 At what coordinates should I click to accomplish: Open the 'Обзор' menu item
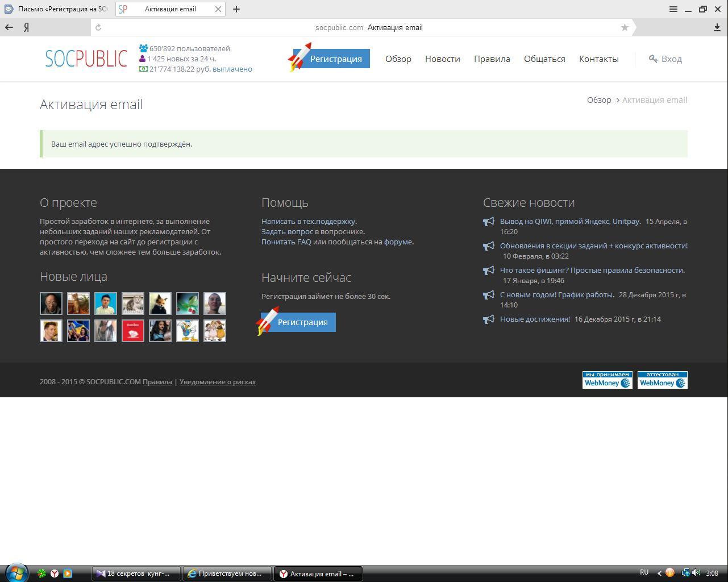tap(398, 59)
